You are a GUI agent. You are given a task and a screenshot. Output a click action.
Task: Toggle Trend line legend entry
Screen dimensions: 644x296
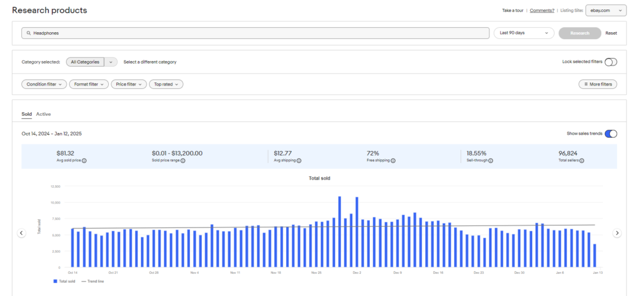pos(92,281)
